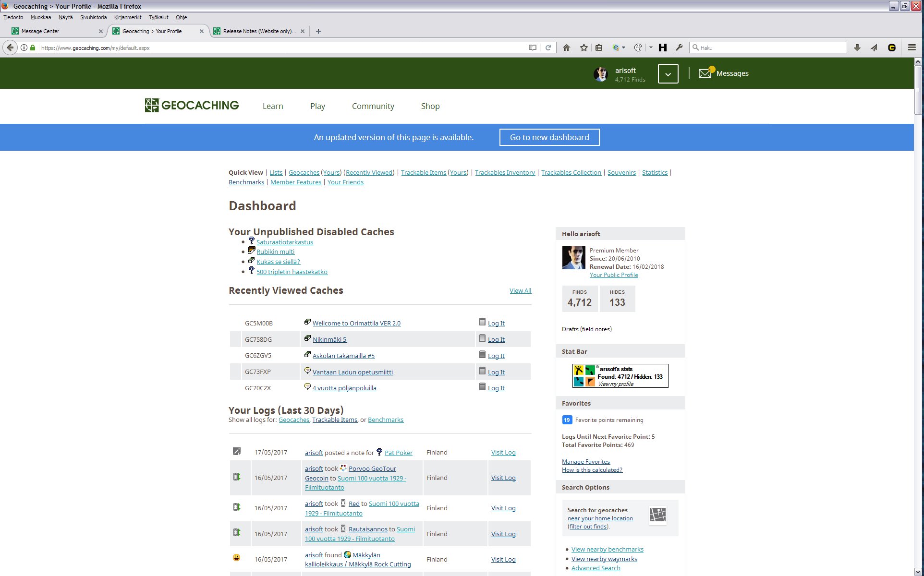Click the arisoft's stats bar image
The width and height of the screenshot is (924, 576).
click(x=620, y=376)
